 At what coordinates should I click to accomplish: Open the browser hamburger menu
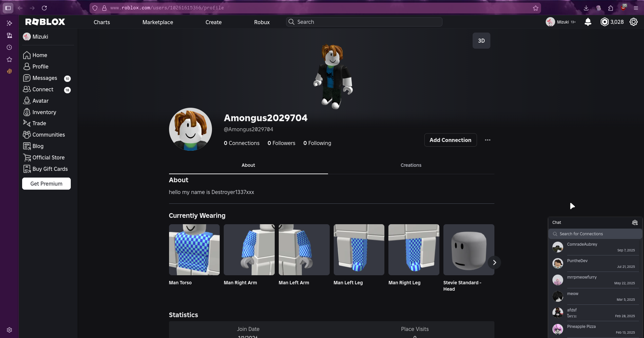point(636,8)
